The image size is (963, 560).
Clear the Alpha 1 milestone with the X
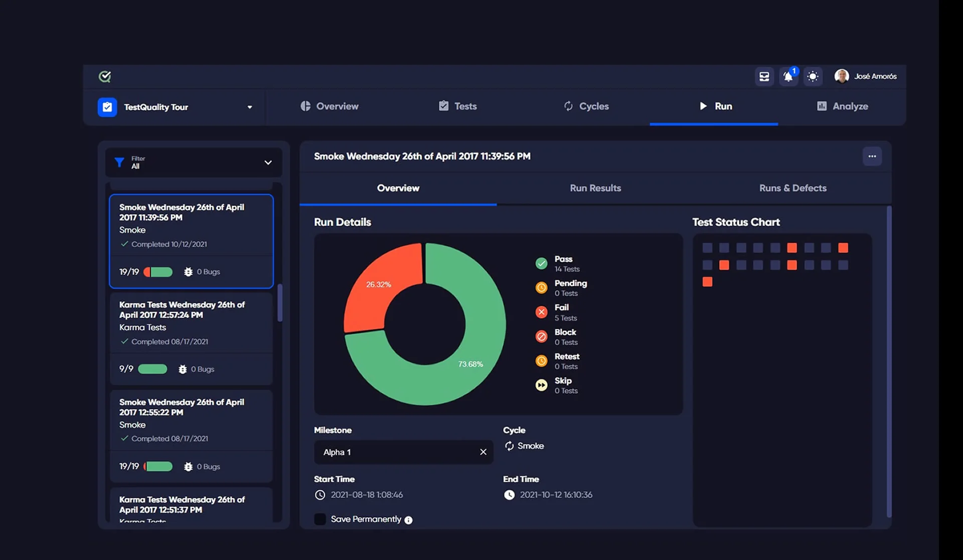tap(483, 452)
